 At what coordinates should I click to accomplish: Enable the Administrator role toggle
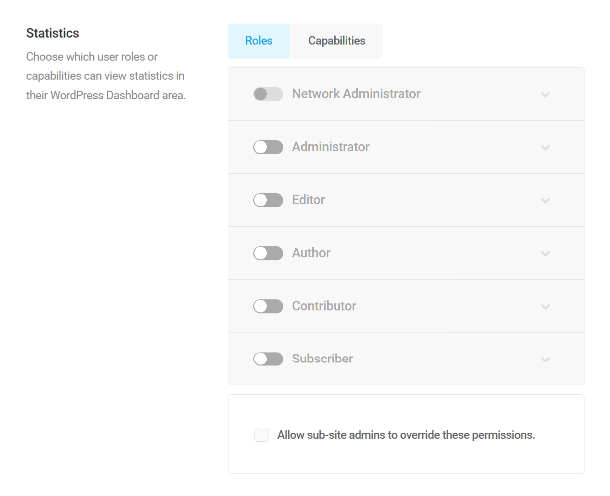tap(268, 147)
